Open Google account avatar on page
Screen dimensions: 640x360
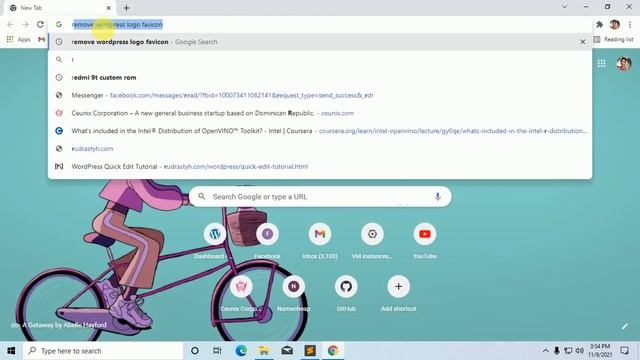[x=624, y=63]
